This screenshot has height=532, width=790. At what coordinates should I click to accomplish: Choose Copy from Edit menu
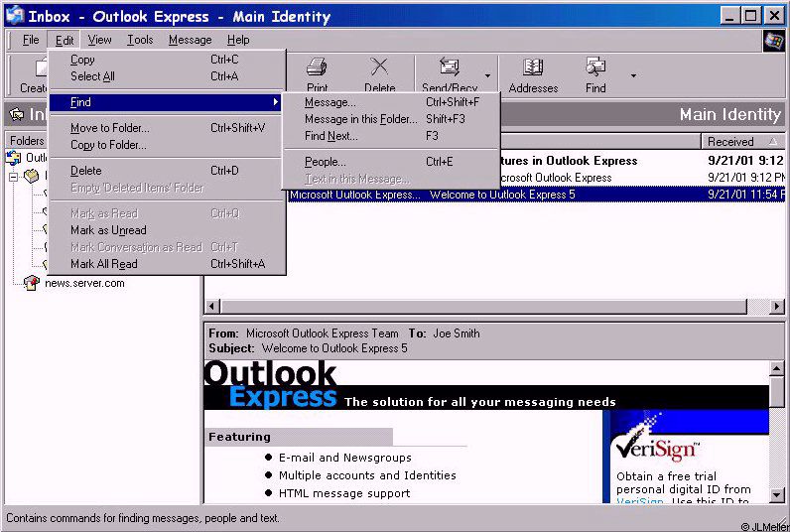(168, 60)
